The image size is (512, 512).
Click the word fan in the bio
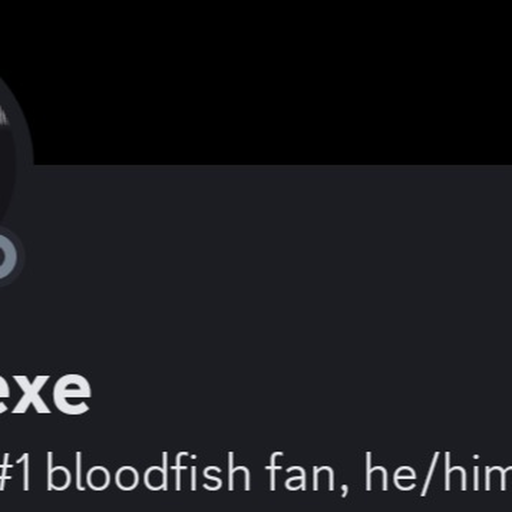(x=300, y=473)
